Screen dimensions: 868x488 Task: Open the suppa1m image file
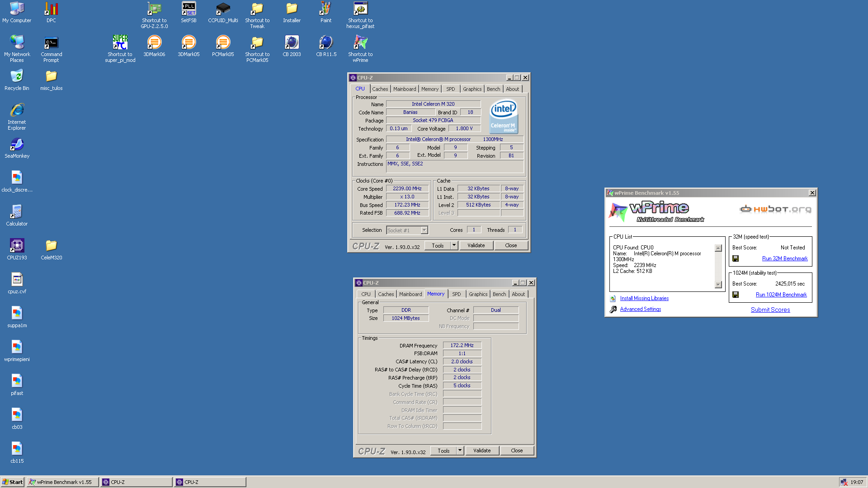pos(17,317)
